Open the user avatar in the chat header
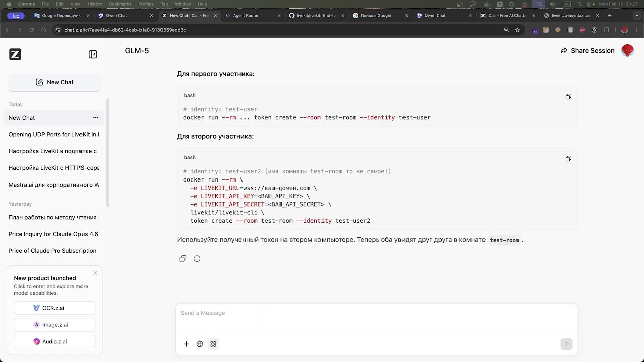 pos(627,50)
